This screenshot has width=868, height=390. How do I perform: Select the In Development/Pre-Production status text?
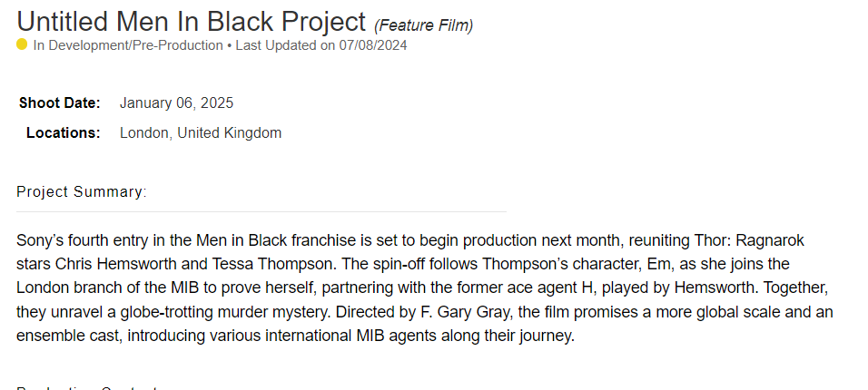(128, 45)
